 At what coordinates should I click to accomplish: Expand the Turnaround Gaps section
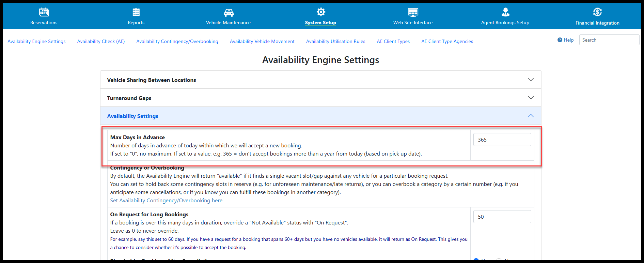click(x=530, y=98)
